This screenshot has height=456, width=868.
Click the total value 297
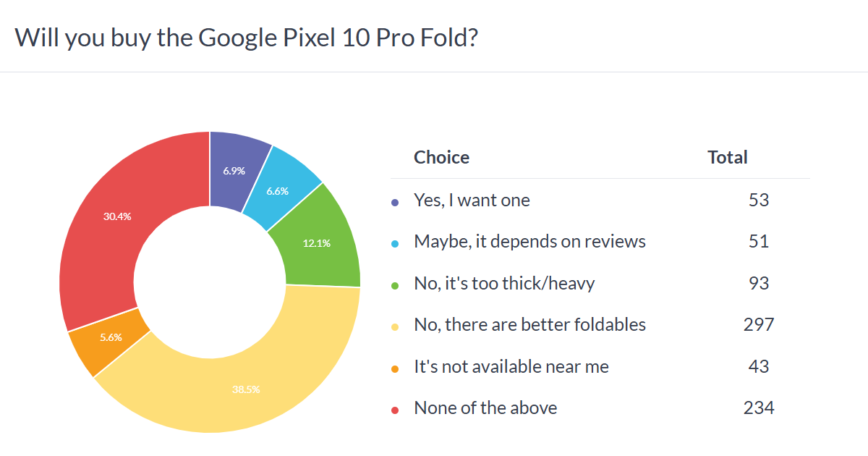tap(759, 325)
